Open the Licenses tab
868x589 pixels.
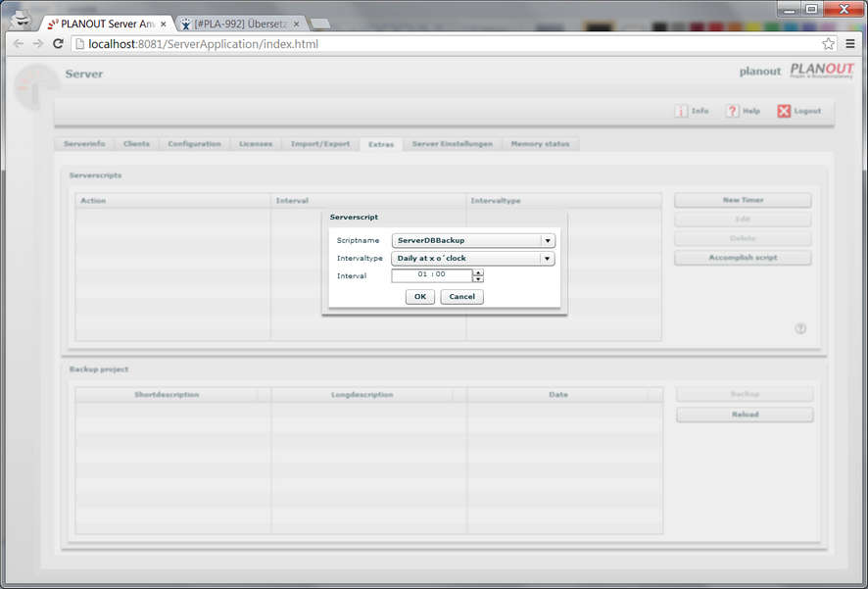click(x=256, y=144)
